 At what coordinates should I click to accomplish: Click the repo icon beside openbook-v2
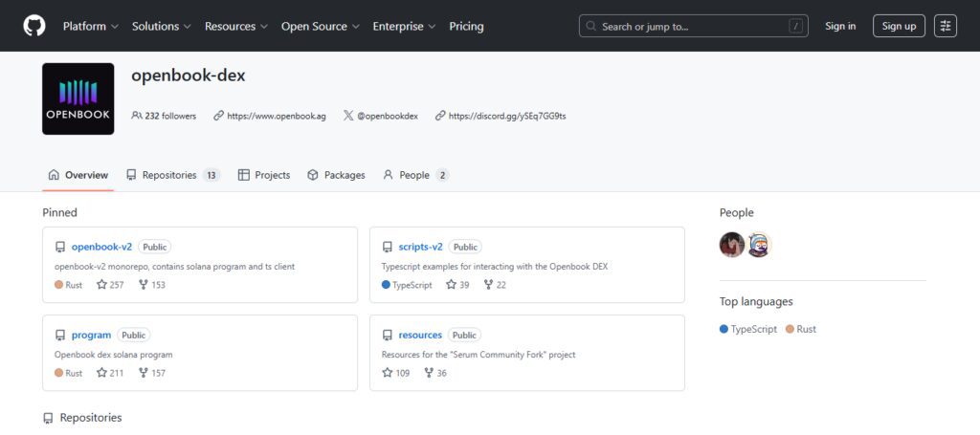tap(60, 248)
